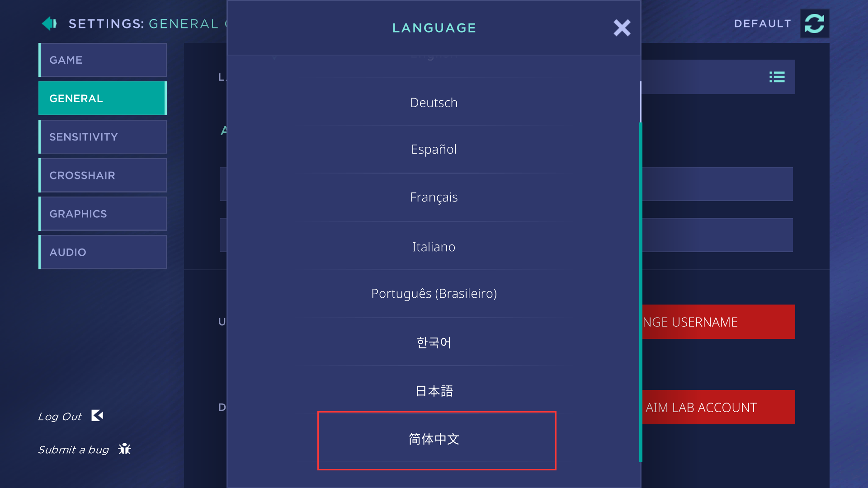The height and width of the screenshot is (488, 868).
Task: Open the Audio settings tab
Action: (x=103, y=252)
